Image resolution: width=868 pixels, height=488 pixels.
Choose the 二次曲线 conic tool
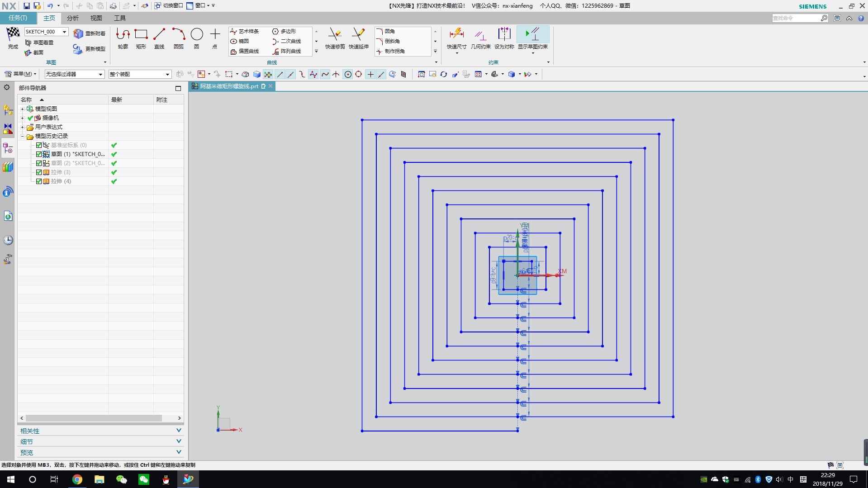coord(287,41)
